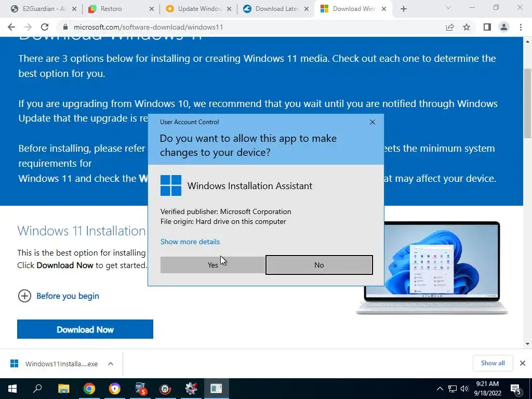532x399 pixels.
Task: Close the Update Windows tab
Action: (229, 9)
